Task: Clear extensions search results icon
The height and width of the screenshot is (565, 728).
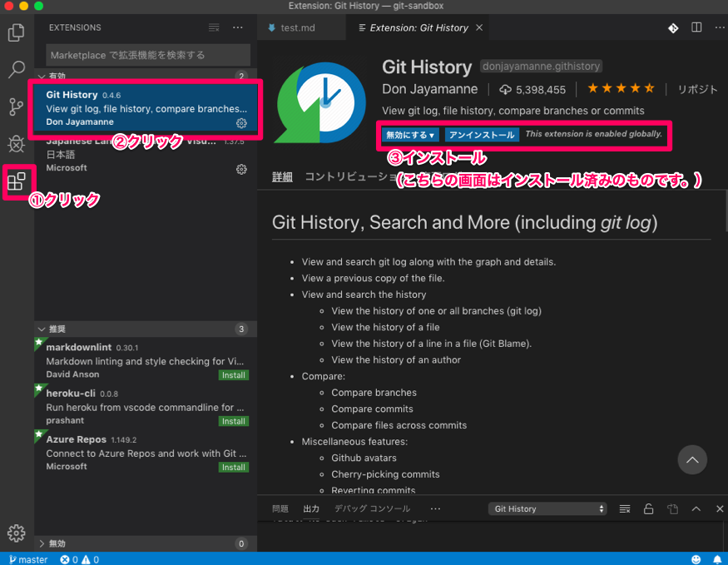Action: point(214,27)
